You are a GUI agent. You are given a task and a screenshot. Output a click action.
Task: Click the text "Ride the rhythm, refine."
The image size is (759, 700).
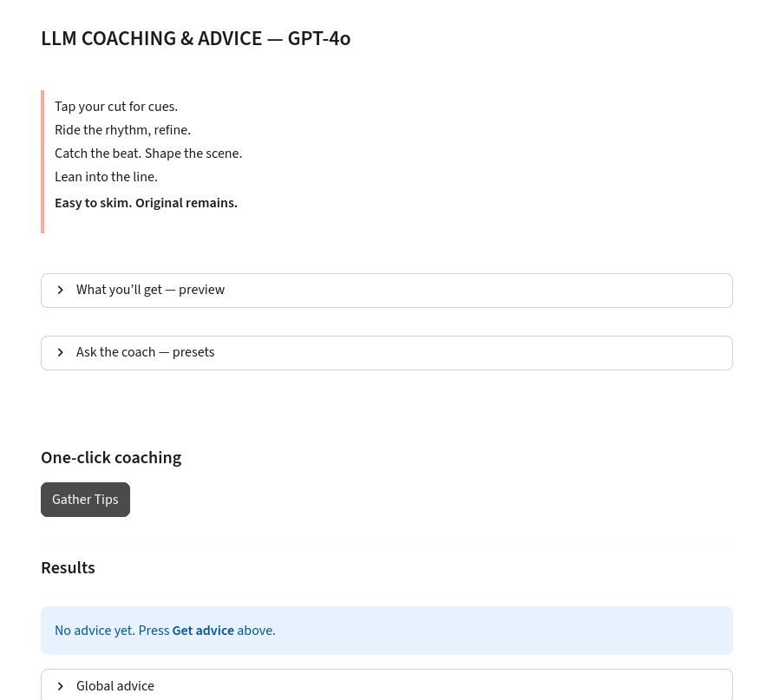(x=122, y=130)
